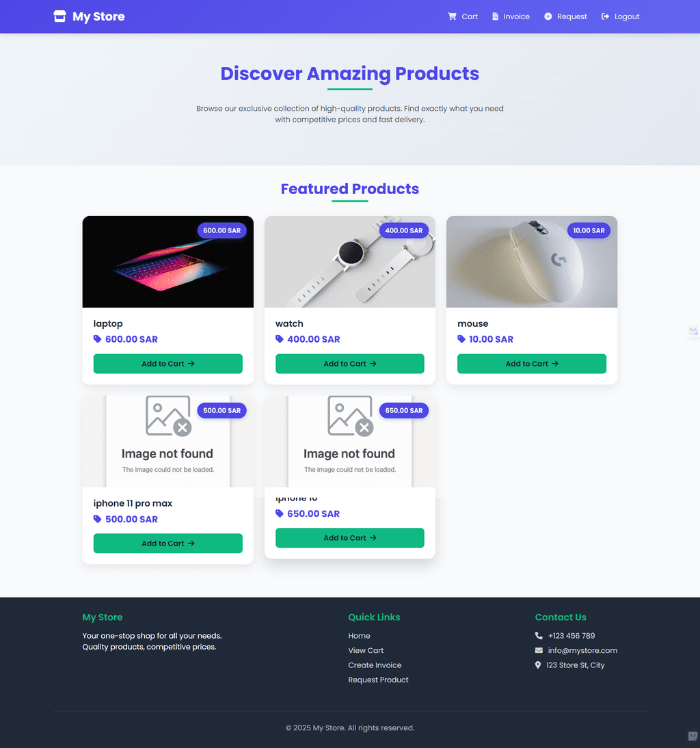Add the watch to cart
700x748 pixels.
(349, 364)
